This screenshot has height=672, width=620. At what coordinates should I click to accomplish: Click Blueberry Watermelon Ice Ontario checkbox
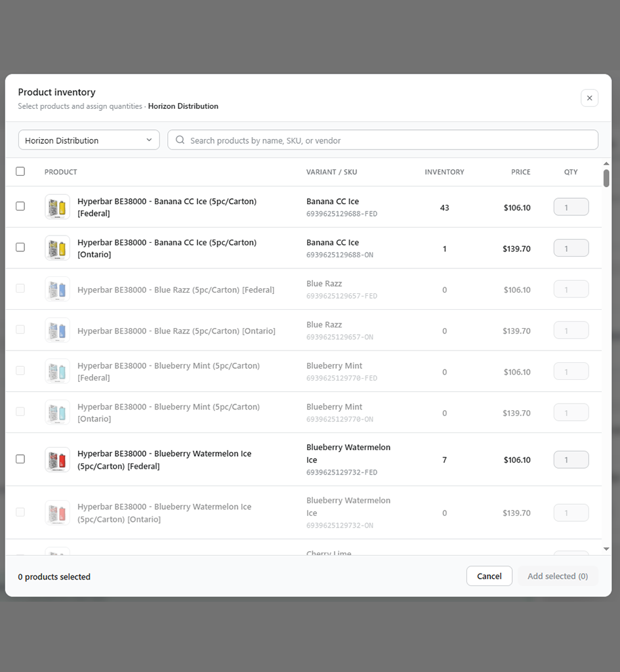click(x=20, y=512)
